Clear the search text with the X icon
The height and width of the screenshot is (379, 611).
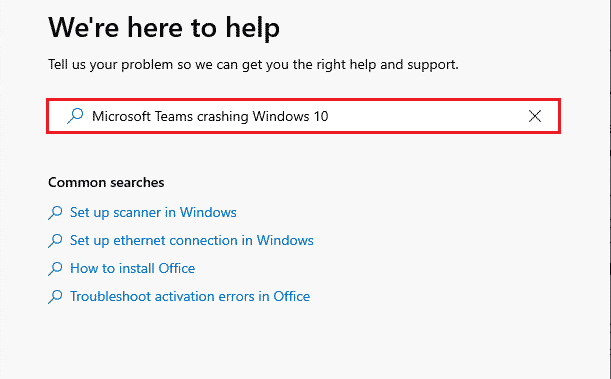pyautogui.click(x=535, y=116)
